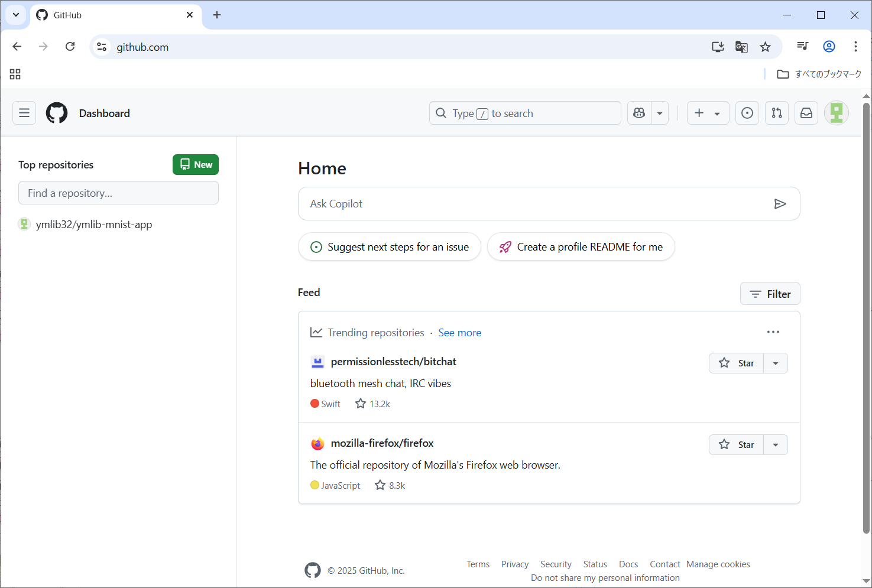
Task: Open the hamburger navigation menu
Action: point(24,113)
